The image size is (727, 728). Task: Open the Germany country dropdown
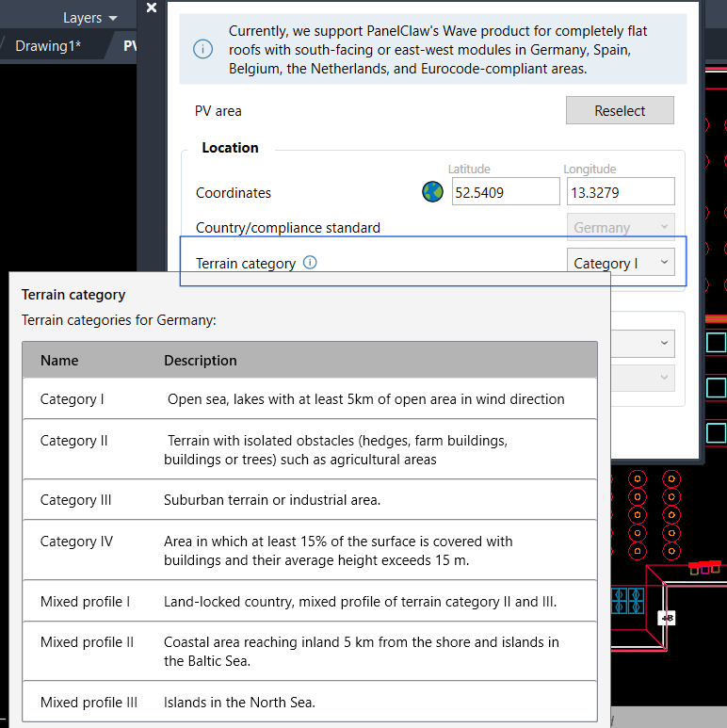point(620,227)
